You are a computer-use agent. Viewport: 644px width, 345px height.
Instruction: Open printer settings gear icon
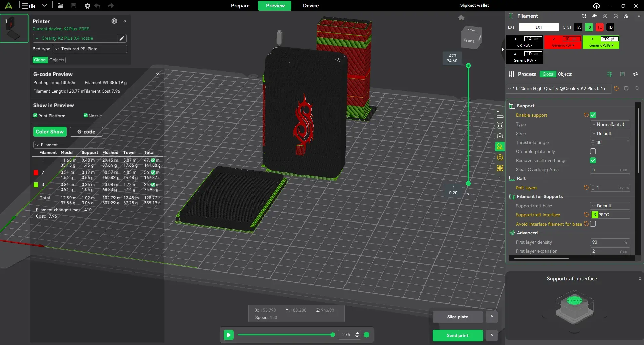[x=114, y=21]
